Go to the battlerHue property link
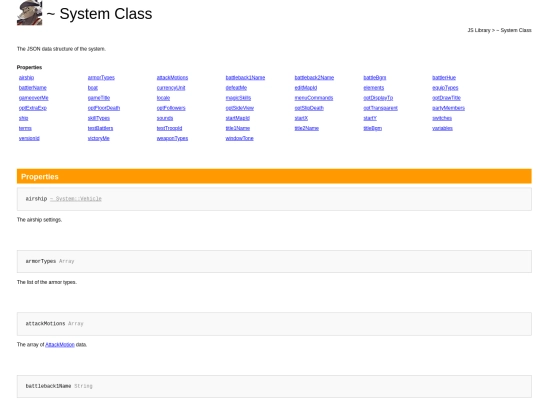This screenshot has width=540, height=405. click(x=444, y=77)
